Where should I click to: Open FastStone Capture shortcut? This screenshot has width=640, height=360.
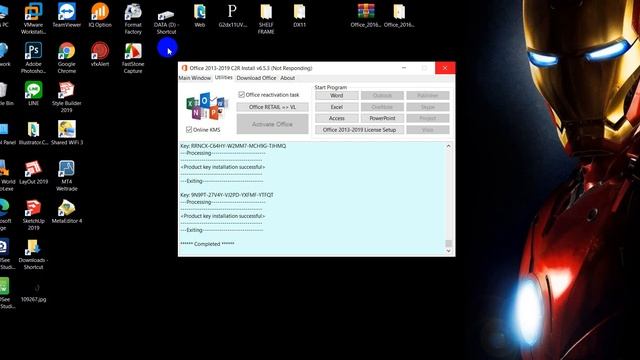133,58
